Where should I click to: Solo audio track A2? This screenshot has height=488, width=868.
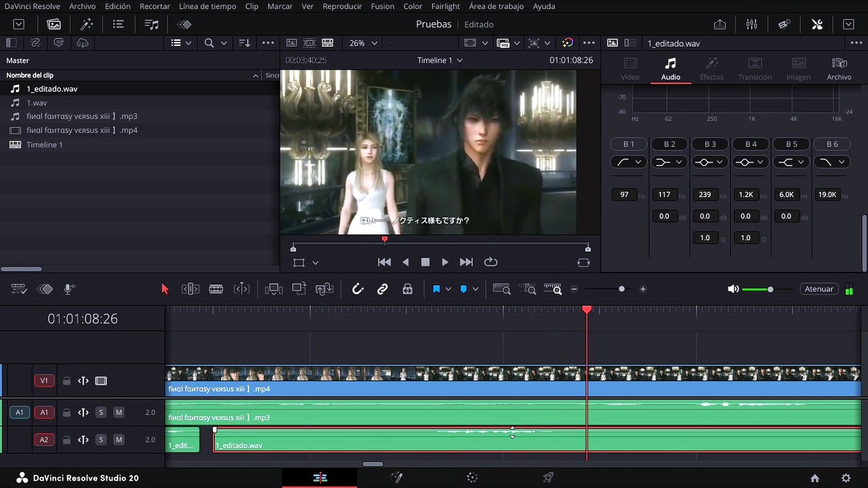[101, 440]
